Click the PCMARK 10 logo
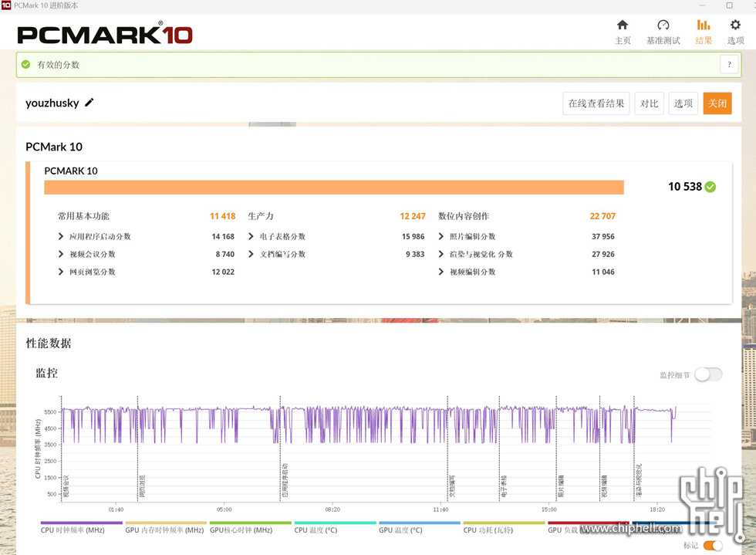Screen dimensions: 756x555 105,34
